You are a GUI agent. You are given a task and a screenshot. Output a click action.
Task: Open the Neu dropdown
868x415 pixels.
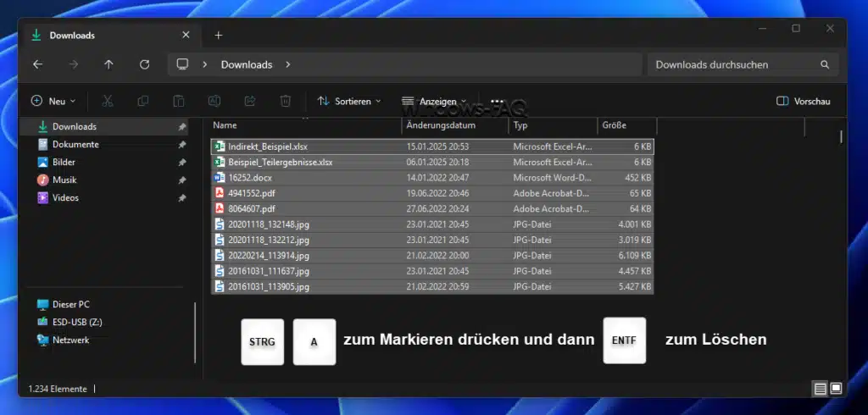tap(53, 102)
